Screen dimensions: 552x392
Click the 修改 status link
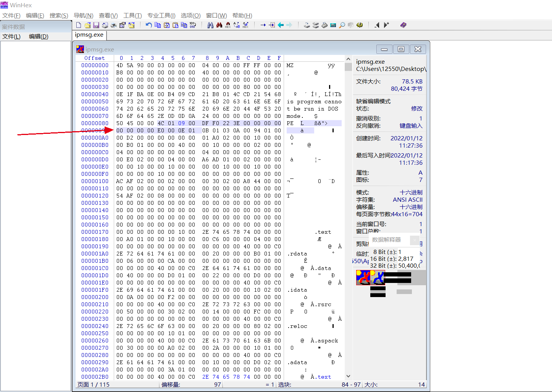tap(417, 109)
